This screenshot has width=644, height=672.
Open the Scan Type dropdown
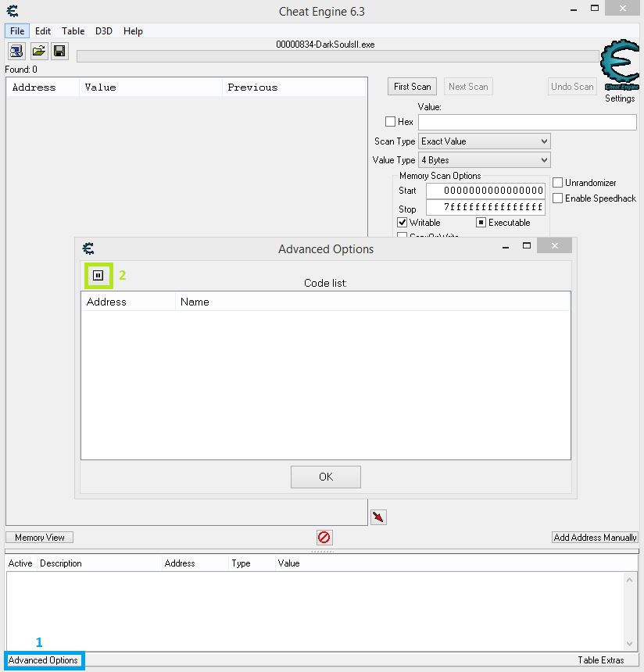pyautogui.click(x=484, y=141)
